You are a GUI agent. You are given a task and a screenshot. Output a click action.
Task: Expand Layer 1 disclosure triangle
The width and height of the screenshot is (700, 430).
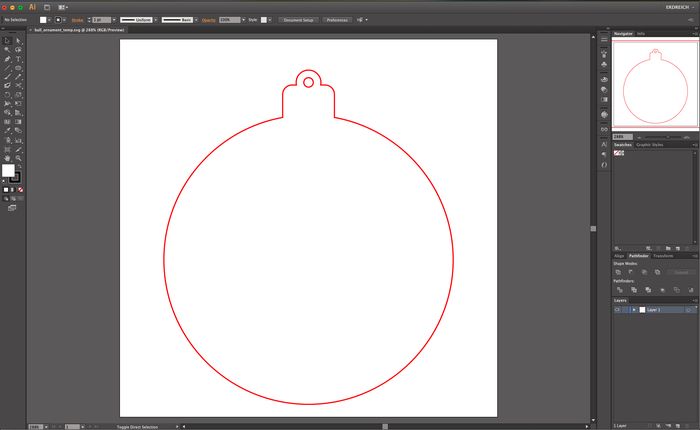coord(634,310)
